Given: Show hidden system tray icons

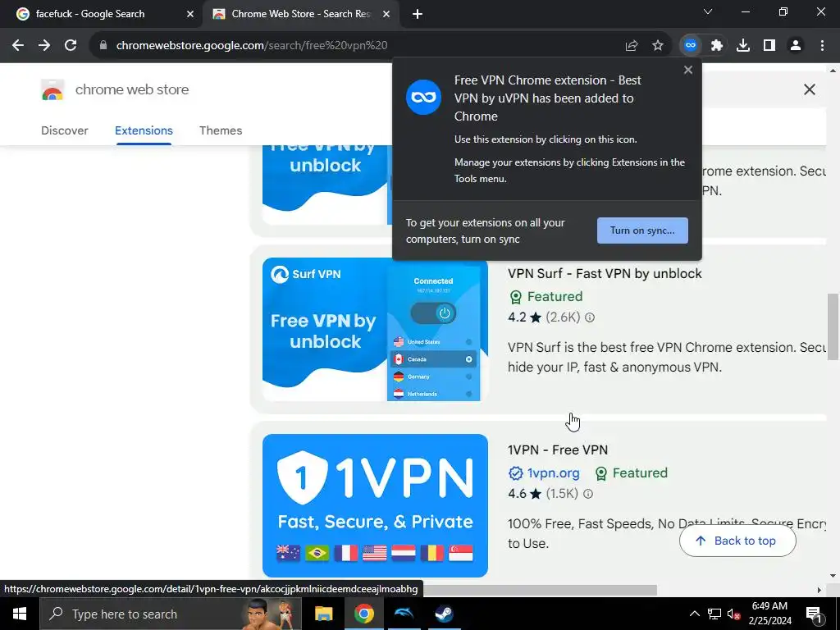Looking at the screenshot, I should coord(694,614).
